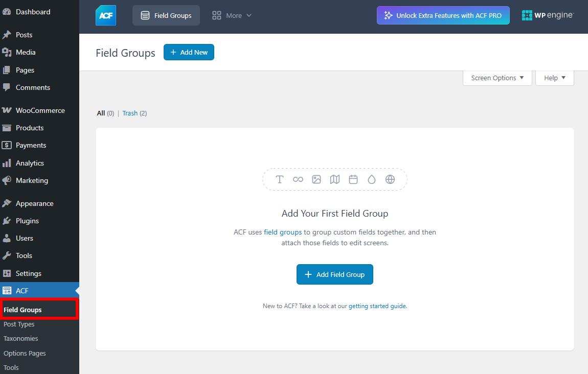This screenshot has width=588, height=374.
Task: Click the field groups link in description
Action: click(283, 231)
